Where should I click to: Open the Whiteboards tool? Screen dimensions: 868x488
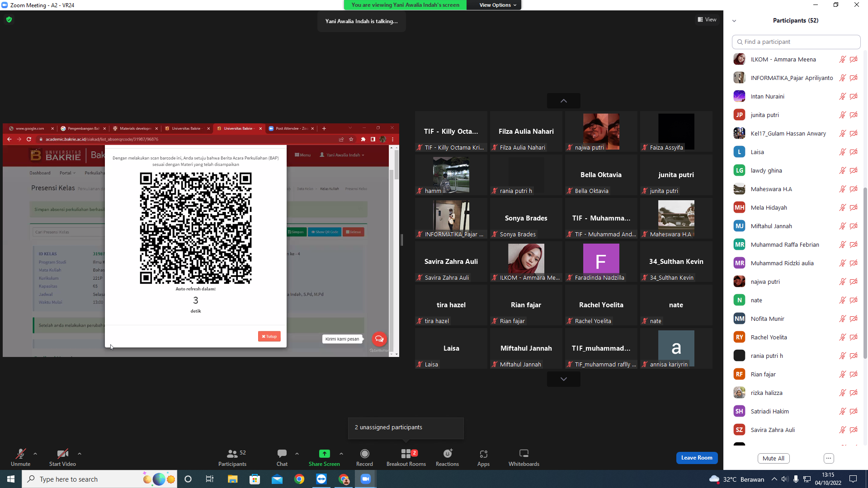tap(524, 457)
